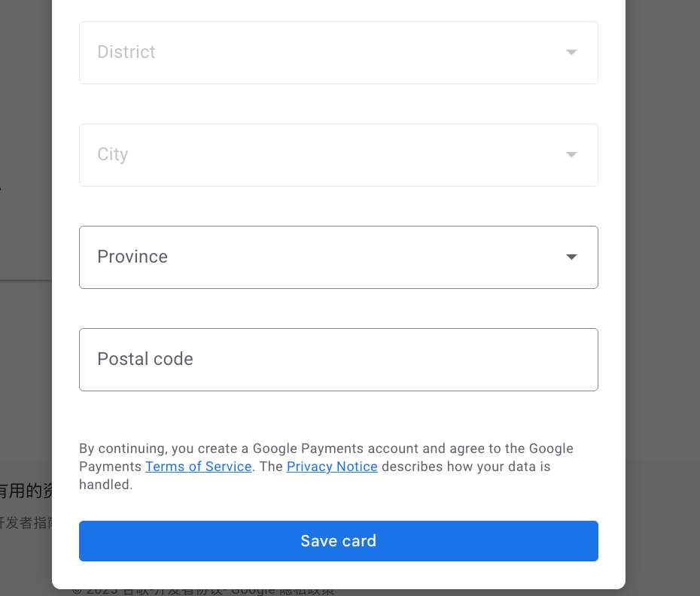The width and height of the screenshot is (700, 596).
Task: Click the partially visible 有用的资 heading
Action: tap(26, 491)
